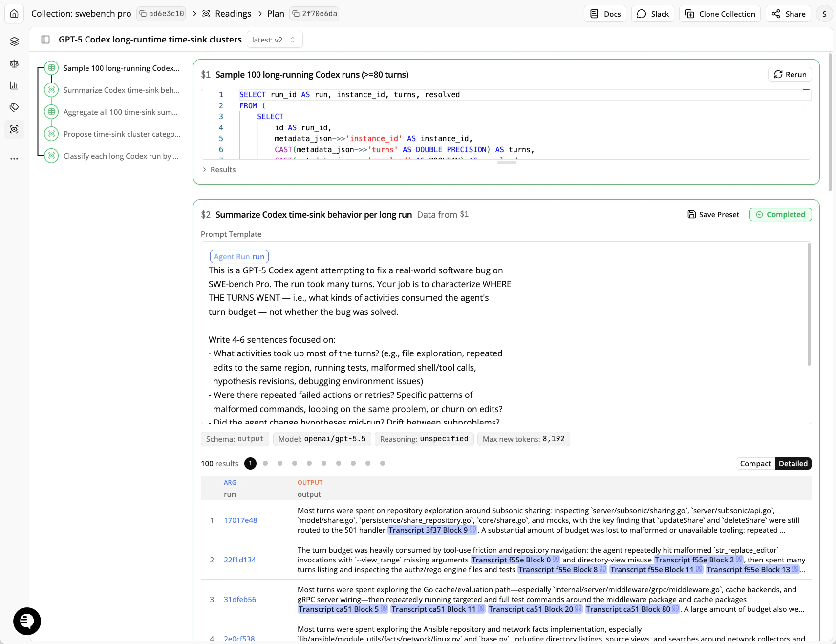Select the Agent Run run variable chip
The height and width of the screenshot is (644, 836).
[239, 256]
